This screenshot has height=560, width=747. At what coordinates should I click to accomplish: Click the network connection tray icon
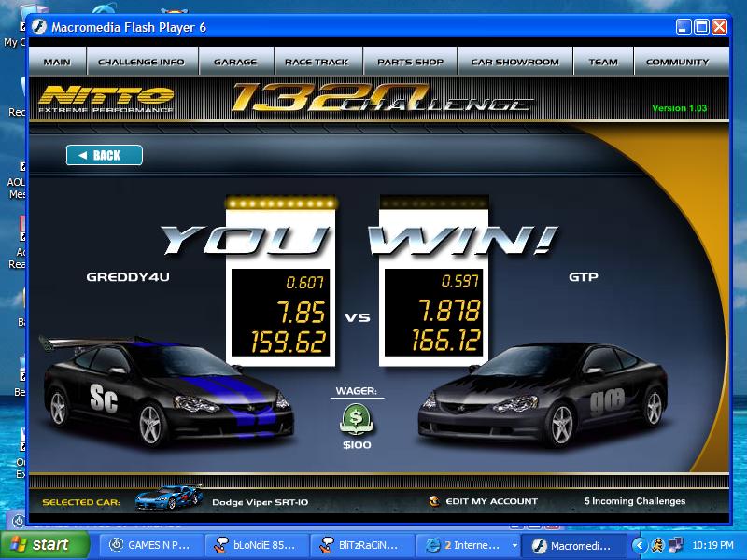675,545
